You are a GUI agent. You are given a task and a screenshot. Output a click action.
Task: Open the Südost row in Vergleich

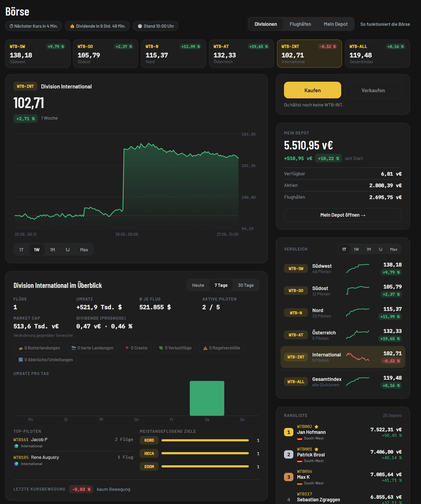click(343, 291)
